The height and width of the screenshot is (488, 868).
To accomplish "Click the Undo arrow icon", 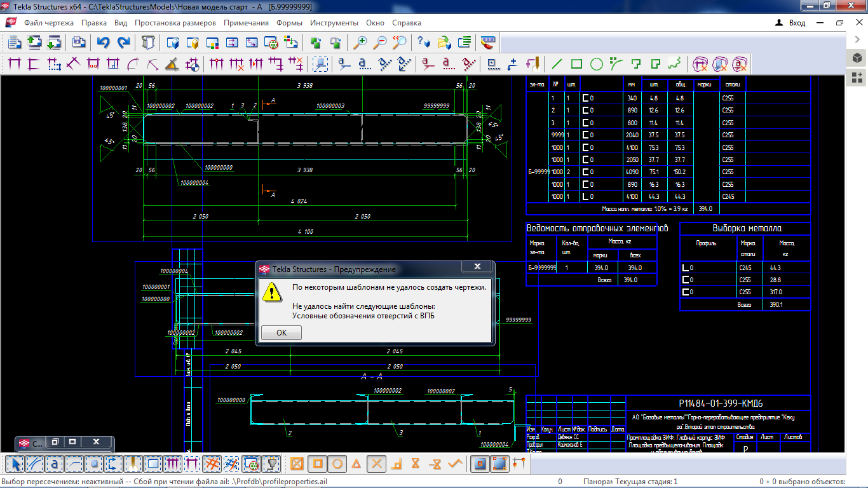I will pyautogui.click(x=103, y=43).
